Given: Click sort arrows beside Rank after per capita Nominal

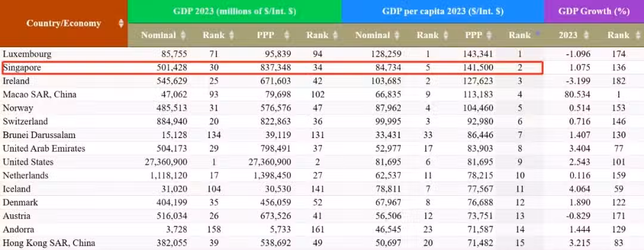Looking at the screenshot, I should coord(446,35).
